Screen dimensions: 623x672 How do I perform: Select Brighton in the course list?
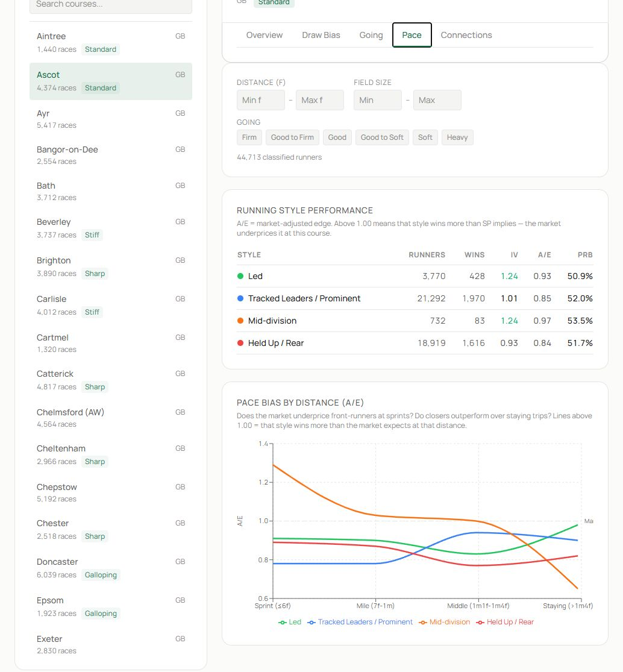(110, 267)
